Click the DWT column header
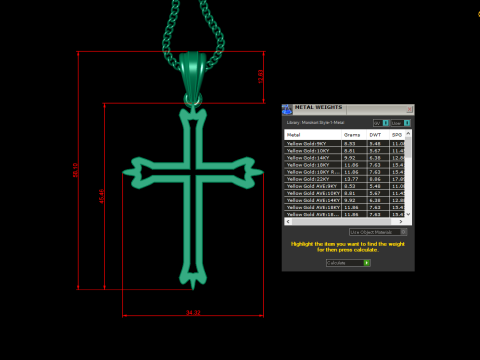The height and width of the screenshot is (360, 480). [378, 135]
